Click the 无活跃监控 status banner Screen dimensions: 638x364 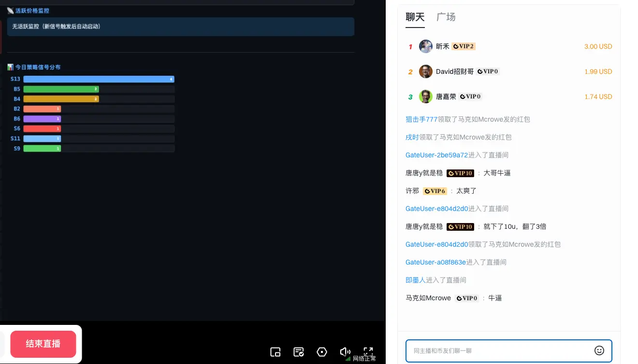[180, 27]
